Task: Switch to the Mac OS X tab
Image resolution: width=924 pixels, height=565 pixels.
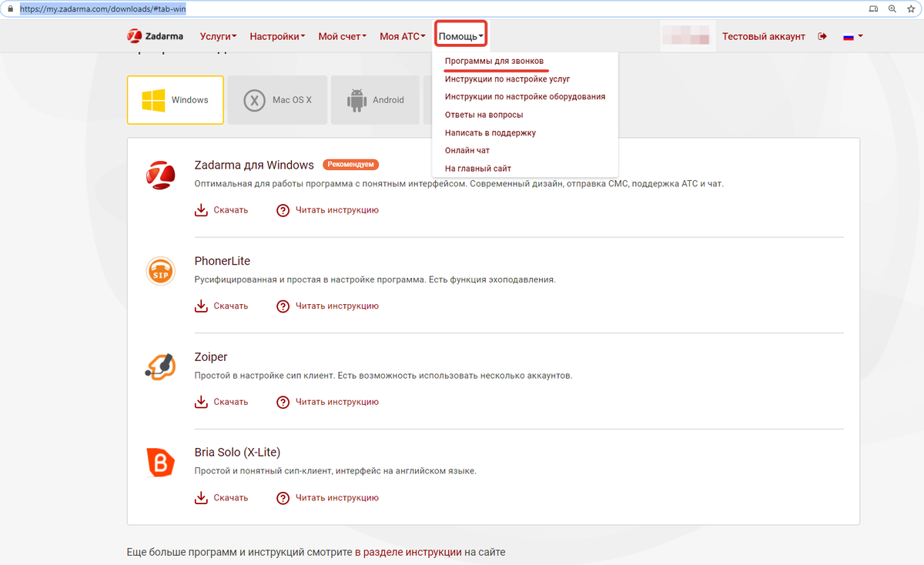Action: [278, 100]
